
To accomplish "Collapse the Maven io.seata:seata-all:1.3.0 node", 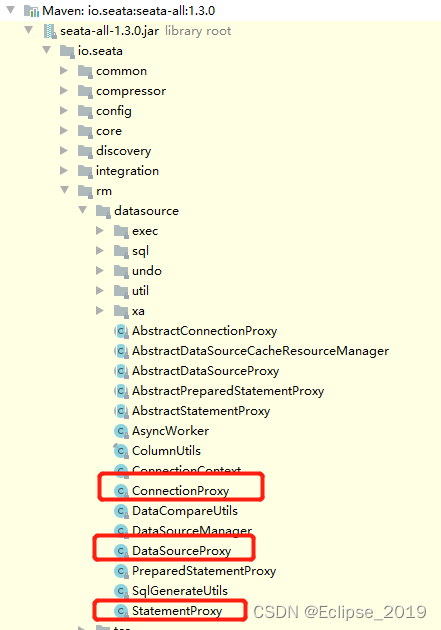I will (11, 10).
